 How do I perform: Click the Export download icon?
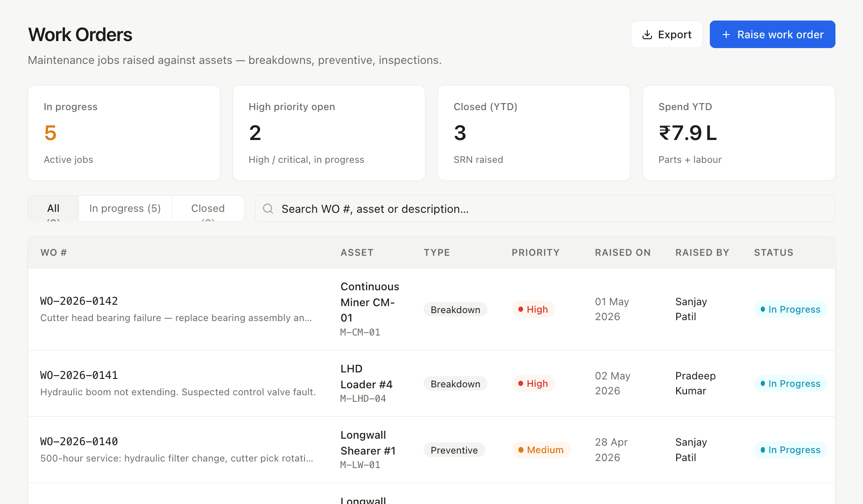pos(647,35)
